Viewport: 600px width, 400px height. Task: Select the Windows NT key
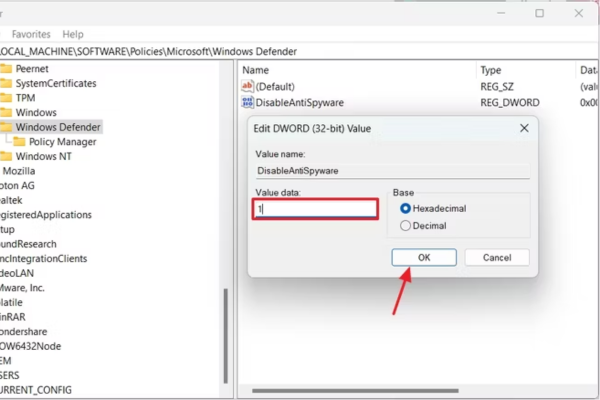point(43,157)
